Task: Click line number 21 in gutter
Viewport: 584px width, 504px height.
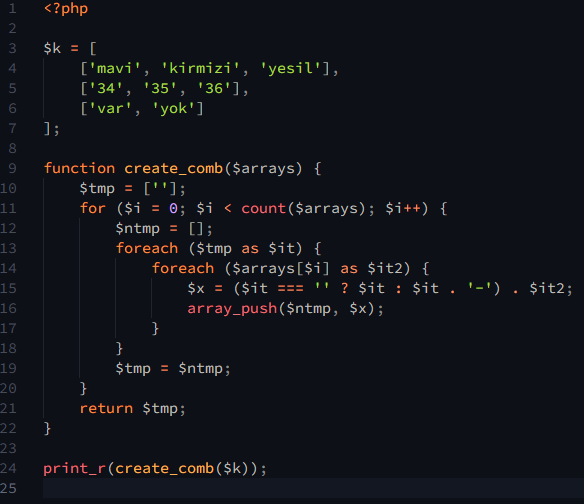Action: point(8,409)
